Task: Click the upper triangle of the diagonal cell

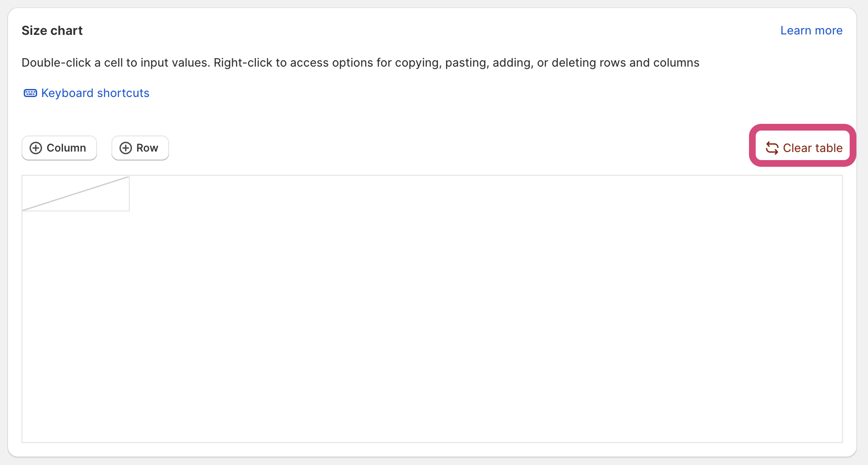Action: point(49,186)
